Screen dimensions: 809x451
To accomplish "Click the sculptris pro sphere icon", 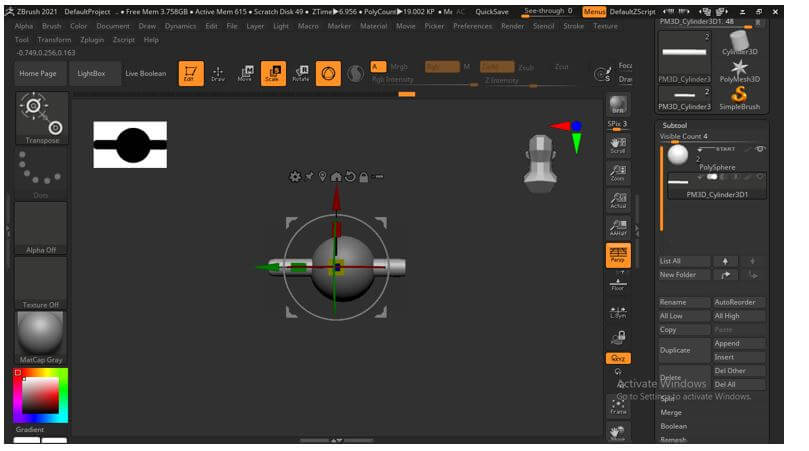I will click(x=355, y=74).
